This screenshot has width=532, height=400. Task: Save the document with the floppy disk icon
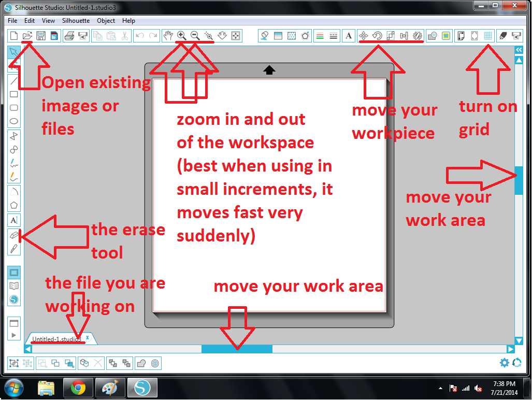coord(41,36)
